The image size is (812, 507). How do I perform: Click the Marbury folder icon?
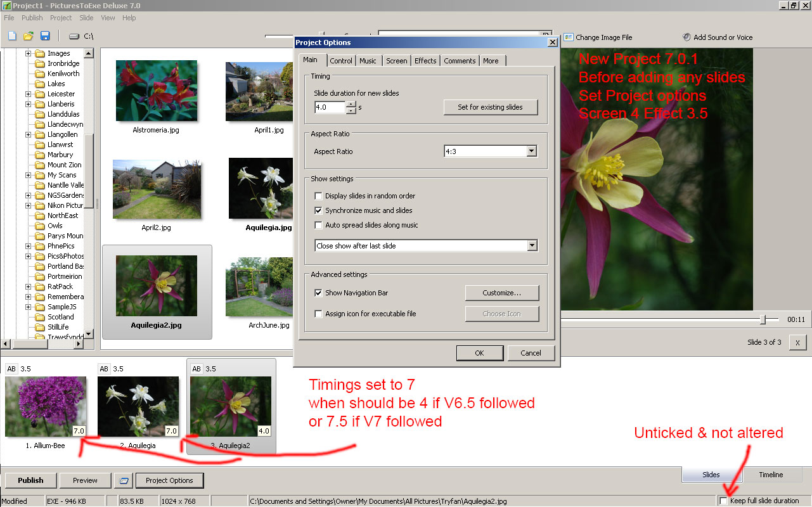click(x=40, y=155)
